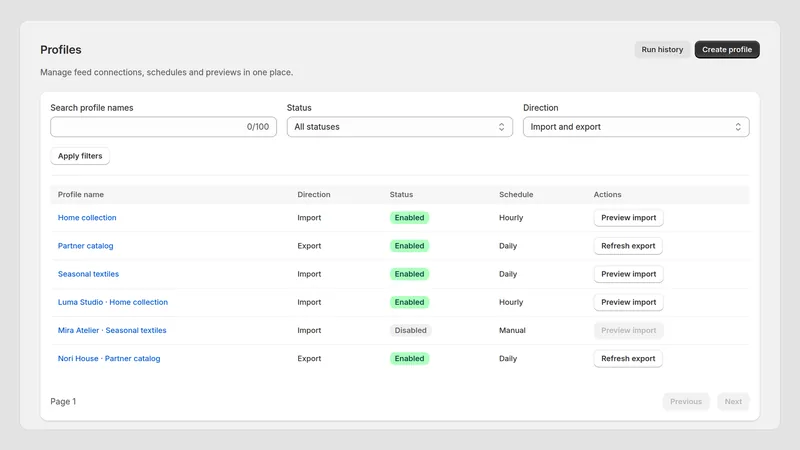Preview import for the Seasonal textiles row
The image size is (800, 450).
[629, 274]
